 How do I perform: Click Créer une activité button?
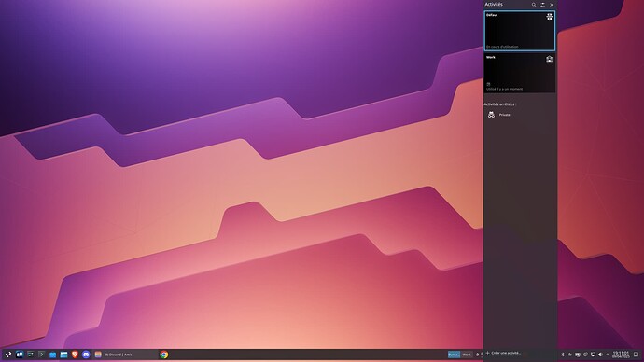pos(504,353)
